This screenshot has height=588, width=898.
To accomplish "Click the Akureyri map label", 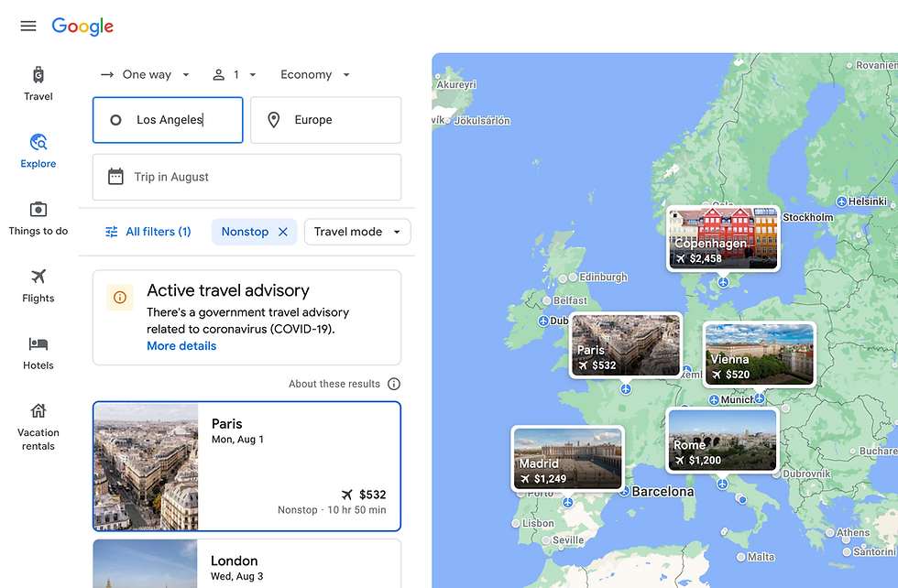I will tap(456, 84).
